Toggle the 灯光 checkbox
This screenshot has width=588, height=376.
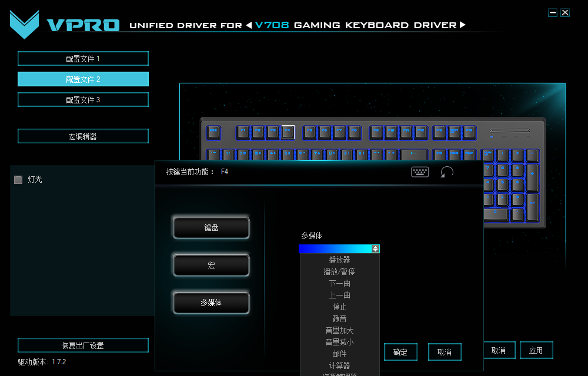[x=18, y=180]
